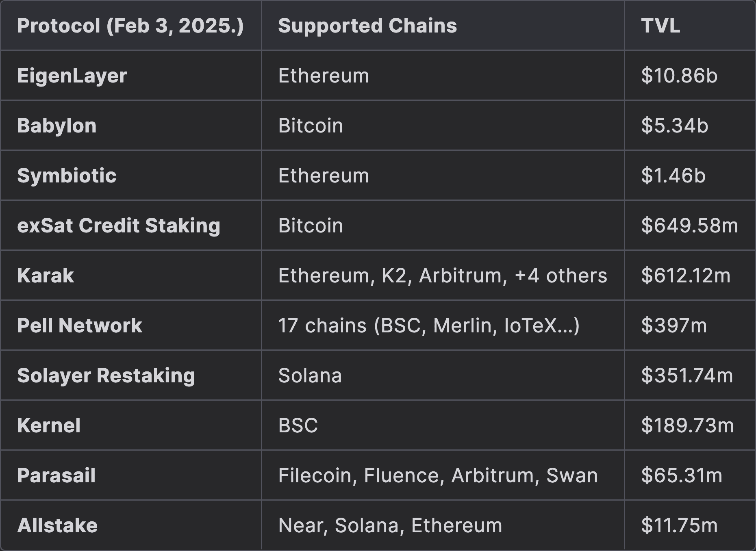Click the TVL column header

(x=660, y=26)
